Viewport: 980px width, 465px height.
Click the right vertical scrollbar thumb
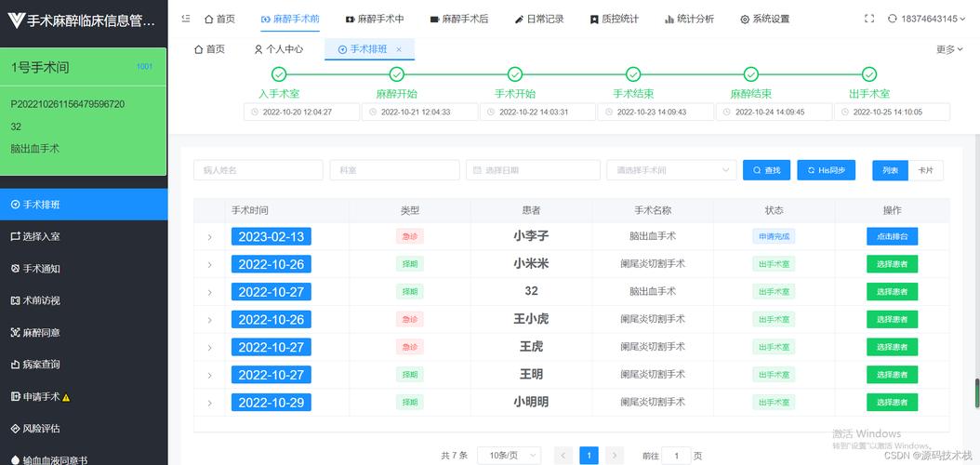point(977,393)
